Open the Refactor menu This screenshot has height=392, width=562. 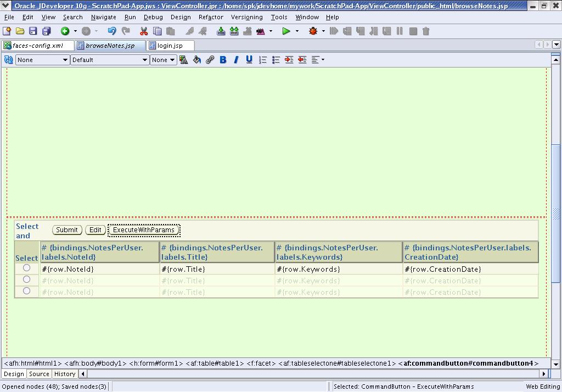[211, 17]
